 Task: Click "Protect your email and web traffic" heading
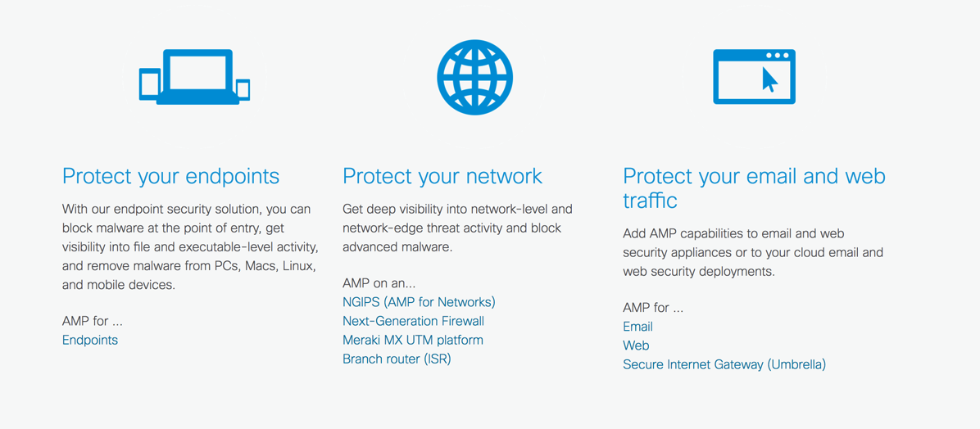tap(753, 187)
